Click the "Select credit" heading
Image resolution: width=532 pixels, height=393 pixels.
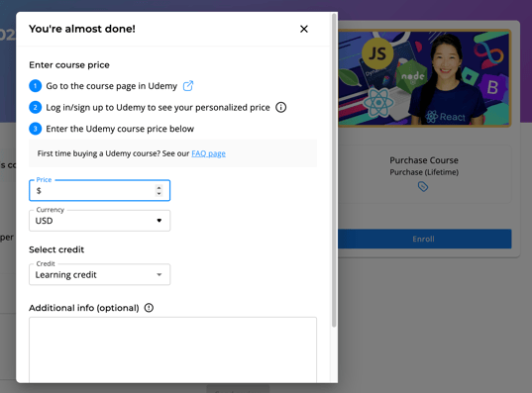(x=56, y=249)
